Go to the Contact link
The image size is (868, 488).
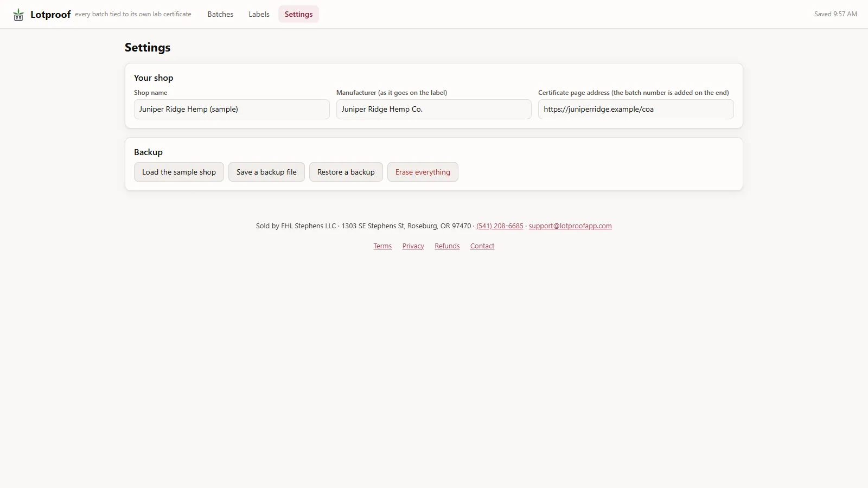(x=482, y=246)
